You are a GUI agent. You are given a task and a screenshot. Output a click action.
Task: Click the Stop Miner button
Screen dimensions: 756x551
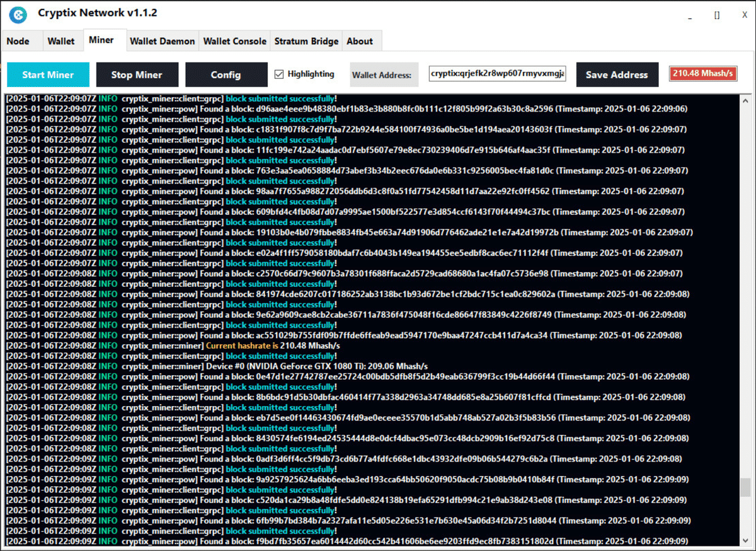pos(137,74)
